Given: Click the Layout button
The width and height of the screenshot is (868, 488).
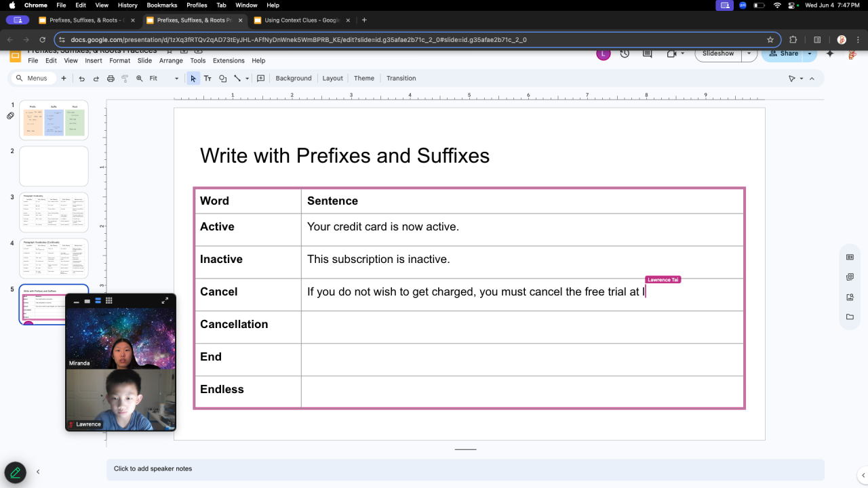Looking at the screenshot, I should 332,79.
